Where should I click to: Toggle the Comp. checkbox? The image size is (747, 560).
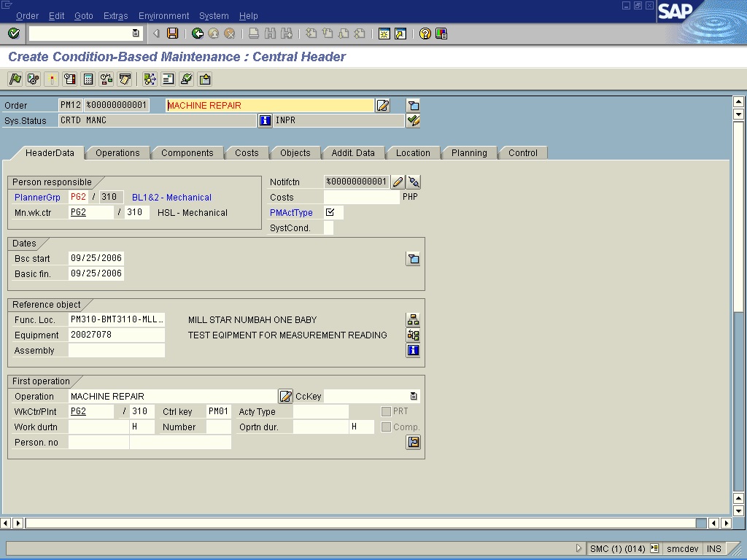386,427
